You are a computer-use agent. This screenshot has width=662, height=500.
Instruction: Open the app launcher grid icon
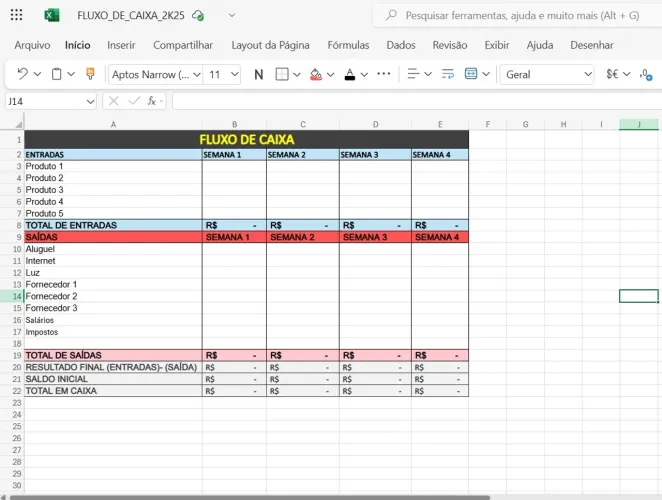16,15
